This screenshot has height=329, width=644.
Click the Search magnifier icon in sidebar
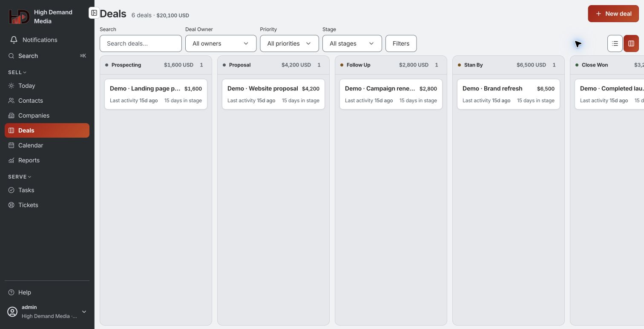[11, 56]
